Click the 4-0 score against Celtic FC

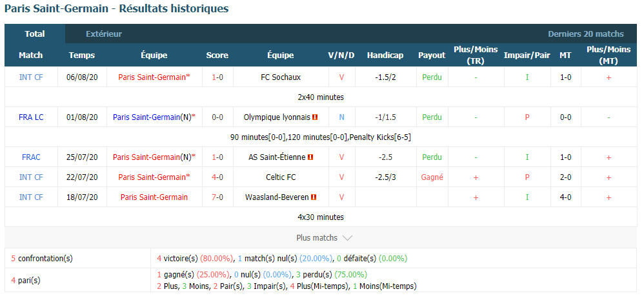point(217,177)
